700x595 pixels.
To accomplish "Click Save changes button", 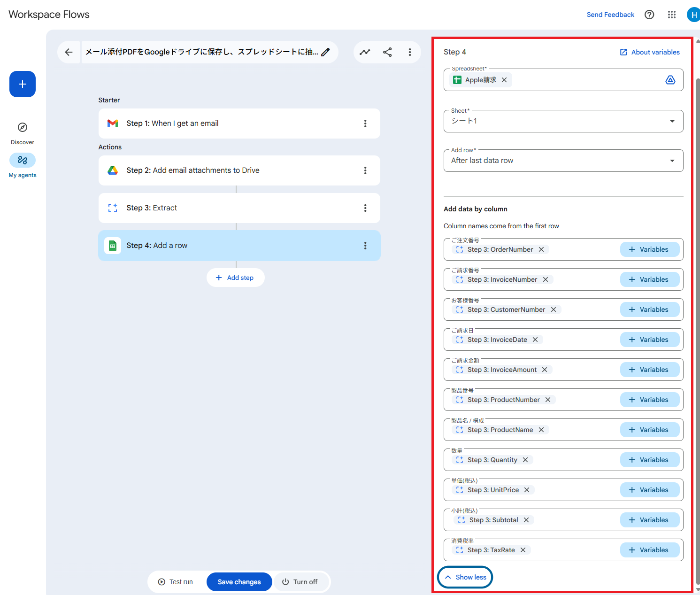I will click(239, 582).
